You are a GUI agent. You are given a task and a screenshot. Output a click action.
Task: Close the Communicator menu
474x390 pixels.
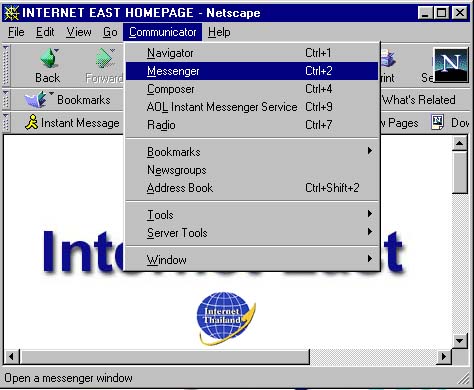point(162,32)
